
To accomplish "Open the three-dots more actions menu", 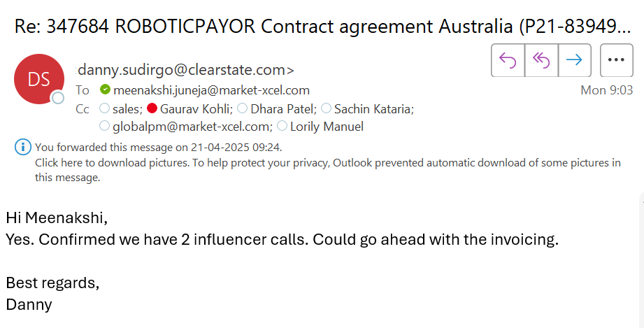I will point(616,60).
